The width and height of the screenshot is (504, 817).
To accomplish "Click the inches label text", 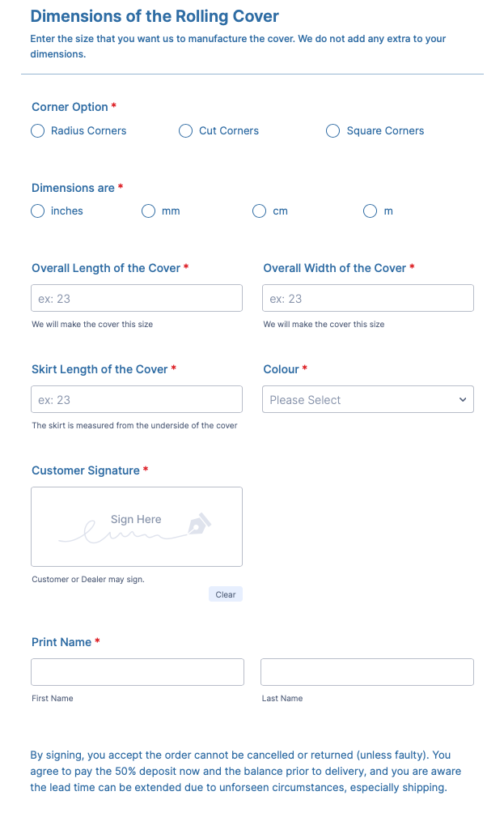I will [x=67, y=211].
